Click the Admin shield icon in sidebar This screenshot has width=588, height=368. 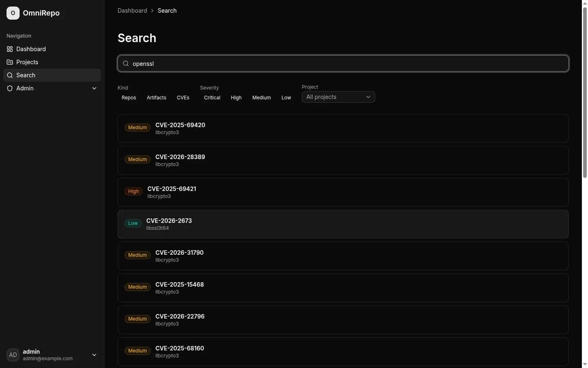click(10, 88)
